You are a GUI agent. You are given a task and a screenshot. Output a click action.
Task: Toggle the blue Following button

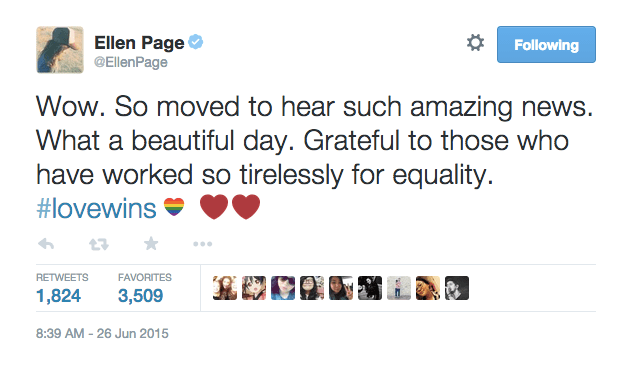tap(546, 44)
